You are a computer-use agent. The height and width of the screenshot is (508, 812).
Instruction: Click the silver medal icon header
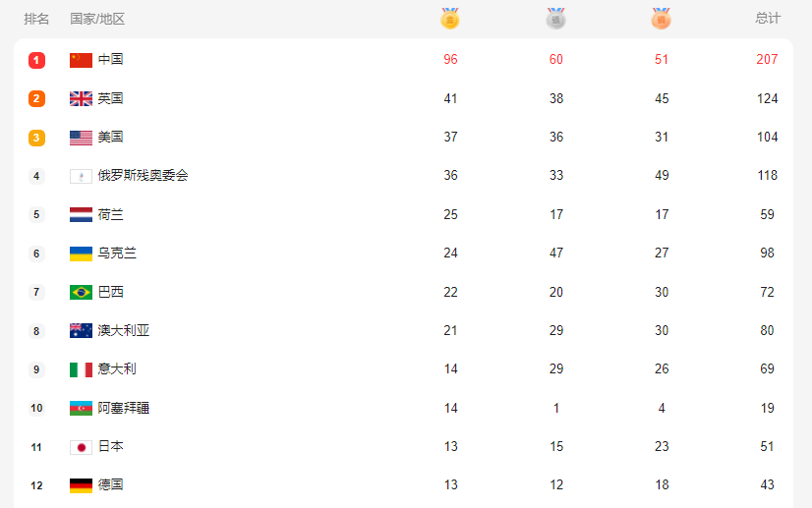pyautogui.click(x=556, y=19)
